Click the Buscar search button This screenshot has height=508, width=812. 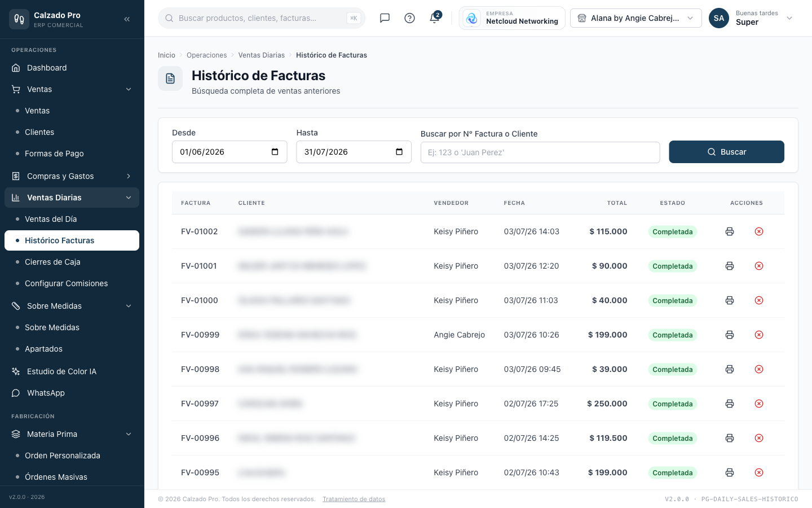pyautogui.click(x=726, y=152)
